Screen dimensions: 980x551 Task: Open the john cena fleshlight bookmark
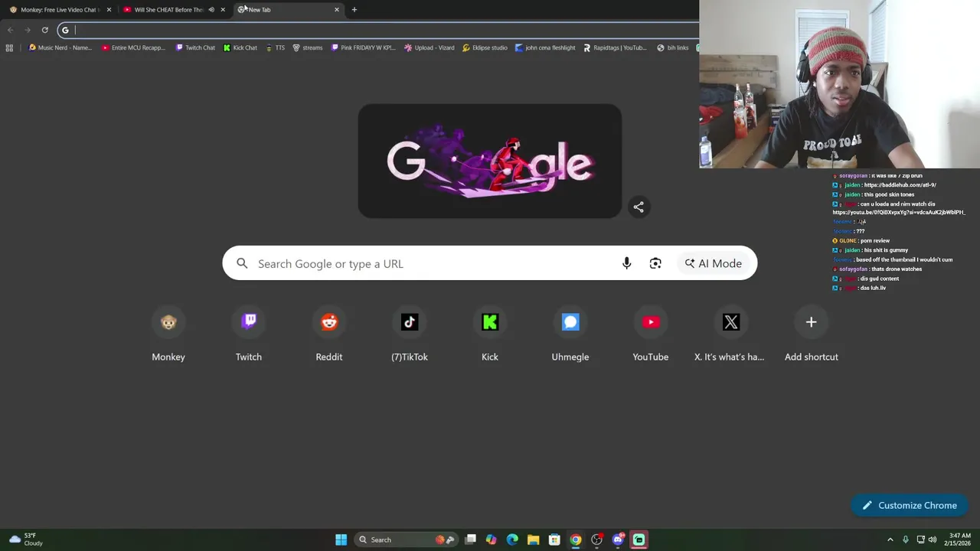click(545, 47)
